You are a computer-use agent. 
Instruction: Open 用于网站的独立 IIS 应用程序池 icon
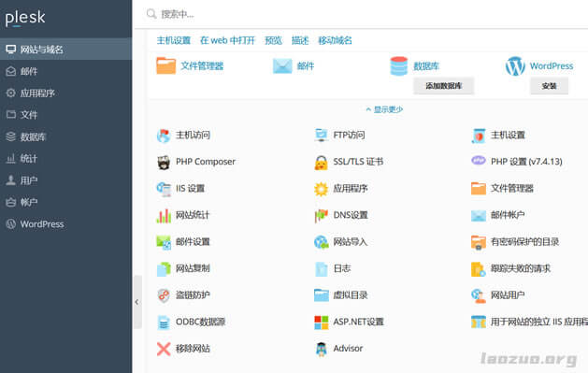479,322
